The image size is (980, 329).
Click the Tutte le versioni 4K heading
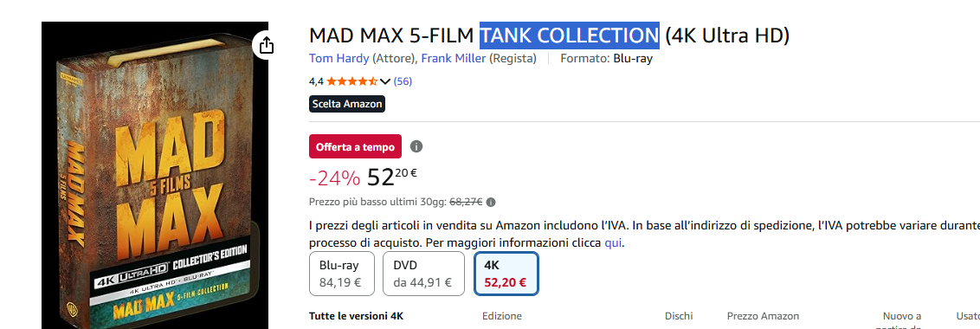click(x=357, y=317)
